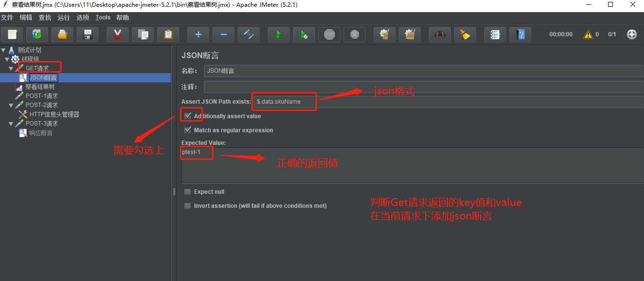Click the warning triangle log icon

pos(588,34)
